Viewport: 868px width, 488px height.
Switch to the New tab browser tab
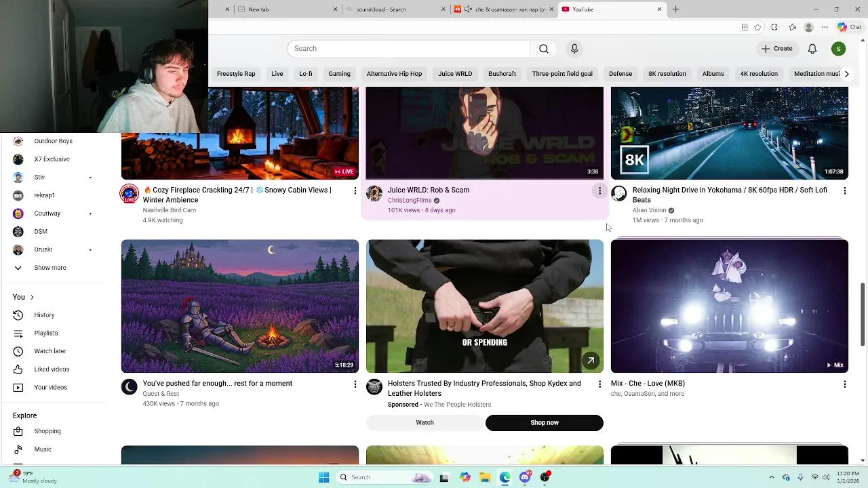tap(288, 9)
